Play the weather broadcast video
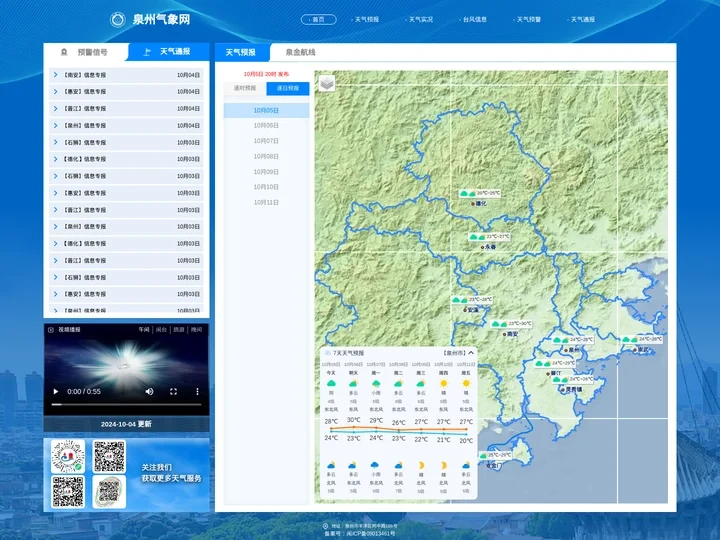Viewport: 720px width, 540px height. point(56,391)
